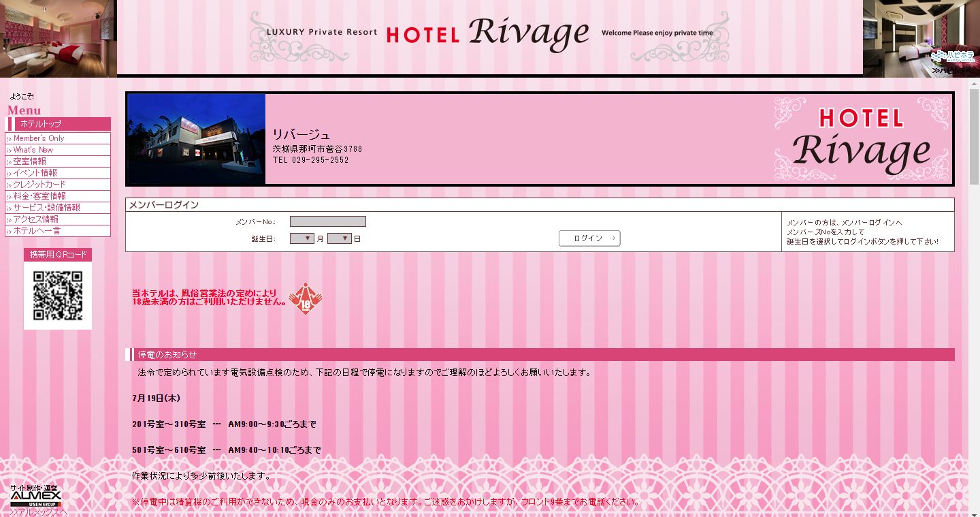The height and width of the screenshot is (517, 980).
Task: Click the HOTEL Rivage logo in pink panel
Action: [x=862, y=138]
